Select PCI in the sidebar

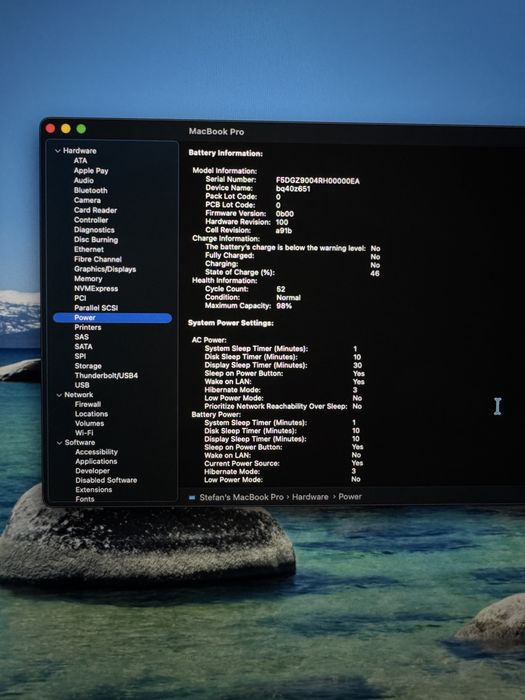80,298
